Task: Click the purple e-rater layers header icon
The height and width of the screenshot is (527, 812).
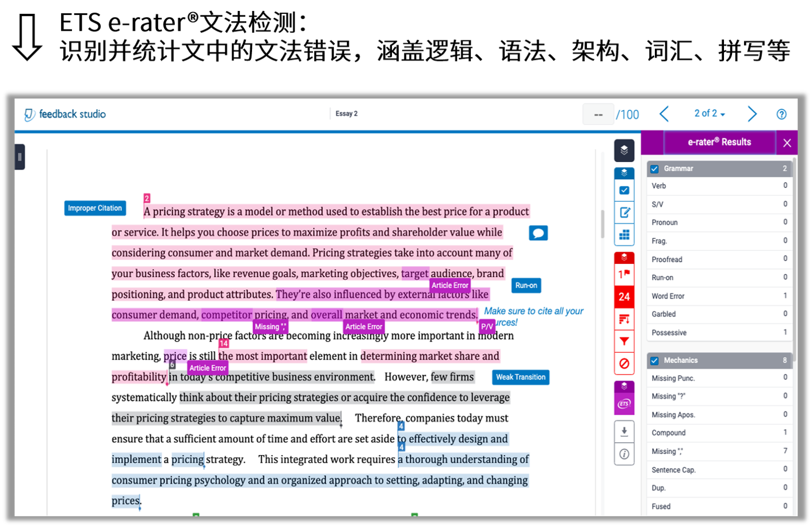Action: coord(624,386)
